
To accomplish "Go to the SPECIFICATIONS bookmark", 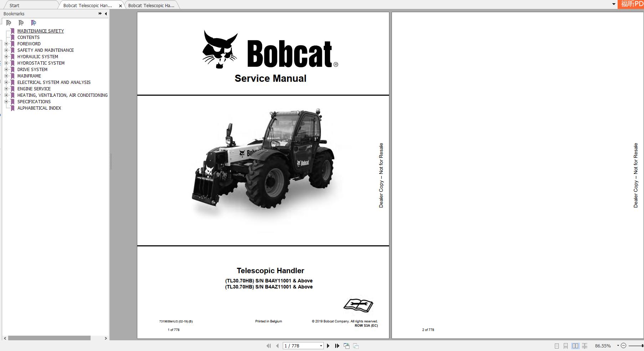I will click(x=34, y=101).
